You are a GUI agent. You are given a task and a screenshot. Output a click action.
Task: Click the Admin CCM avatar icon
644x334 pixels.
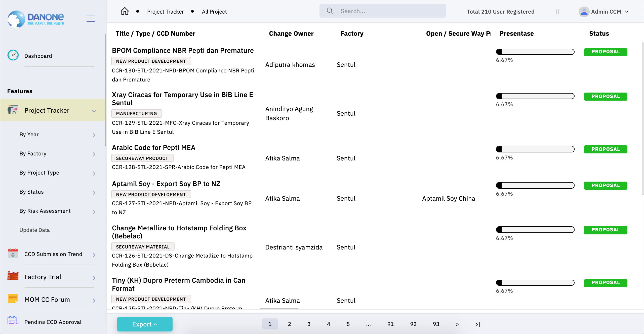[x=584, y=12]
